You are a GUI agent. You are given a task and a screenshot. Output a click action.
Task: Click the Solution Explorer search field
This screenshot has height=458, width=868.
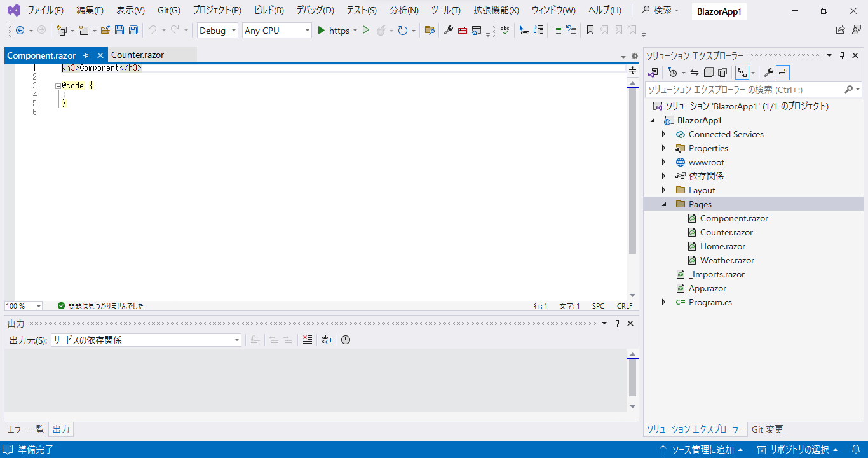coord(743,90)
